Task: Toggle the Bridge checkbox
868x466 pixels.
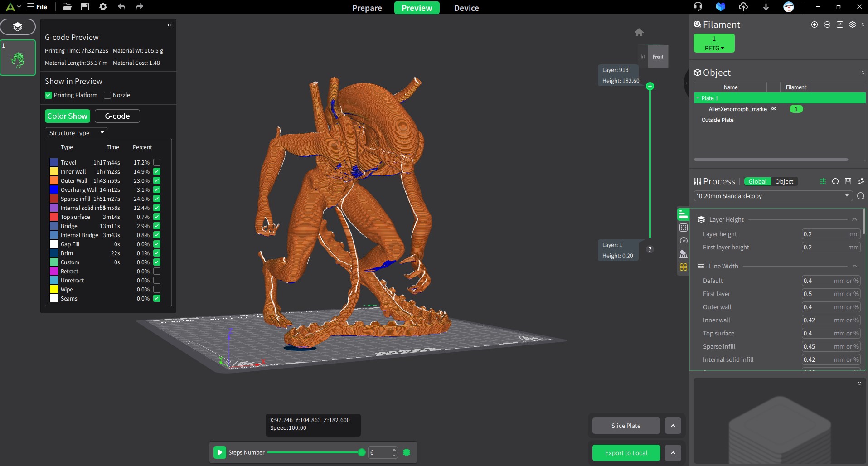Action: click(157, 226)
